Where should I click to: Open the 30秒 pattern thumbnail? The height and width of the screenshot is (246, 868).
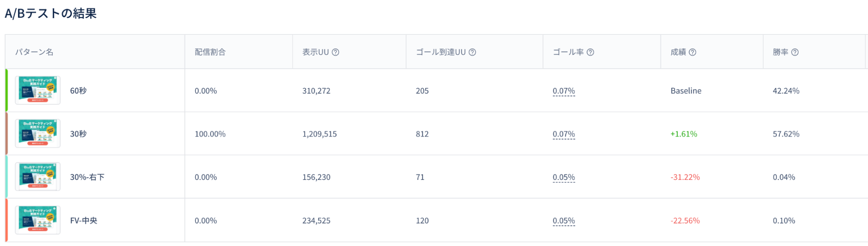[38, 133]
